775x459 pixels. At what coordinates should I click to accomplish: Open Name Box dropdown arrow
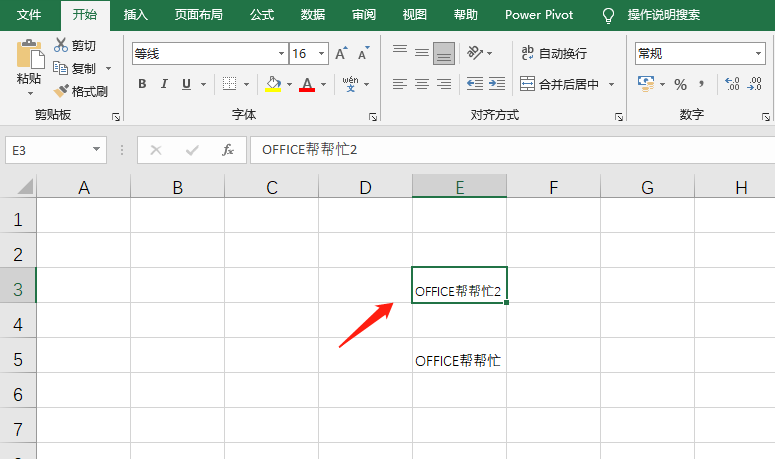(96, 150)
